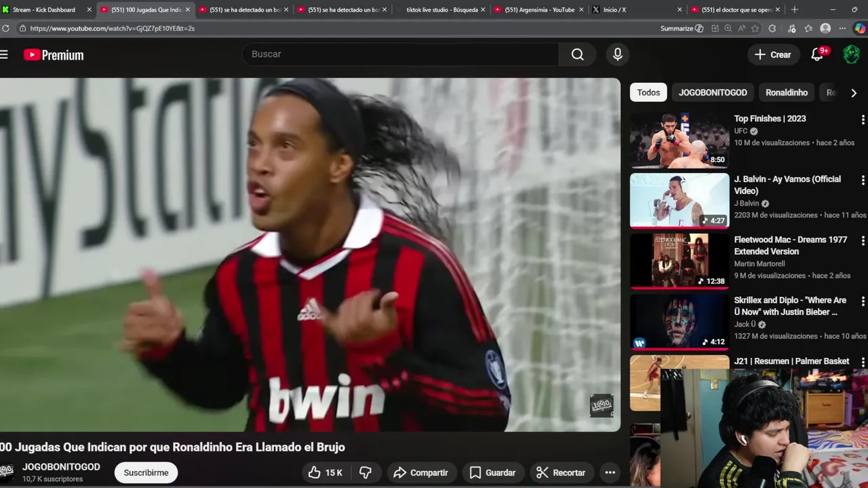Open options for Skrillex and Diplo video
Image resolution: width=868 pixels, height=488 pixels.
coord(863,301)
